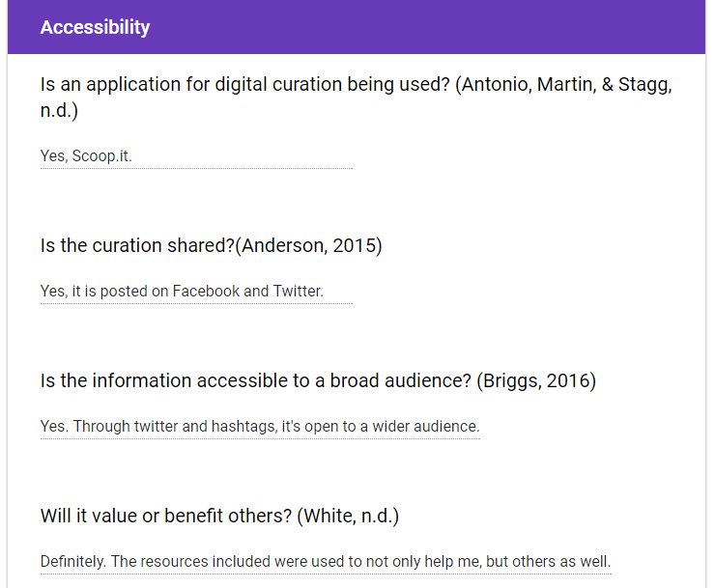Click the broad audience question text
This screenshot has height=588, width=715.
(318, 381)
